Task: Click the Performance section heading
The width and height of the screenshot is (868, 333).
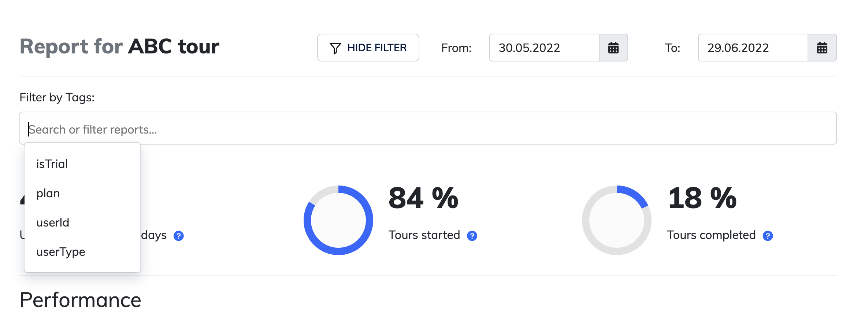Action: tap(81, 300)
